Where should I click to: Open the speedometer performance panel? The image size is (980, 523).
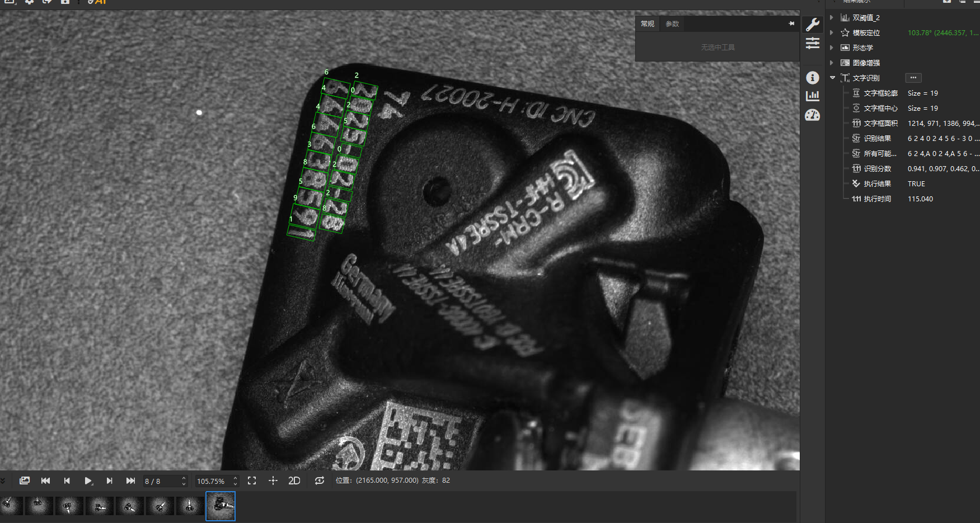click(813, 115)
